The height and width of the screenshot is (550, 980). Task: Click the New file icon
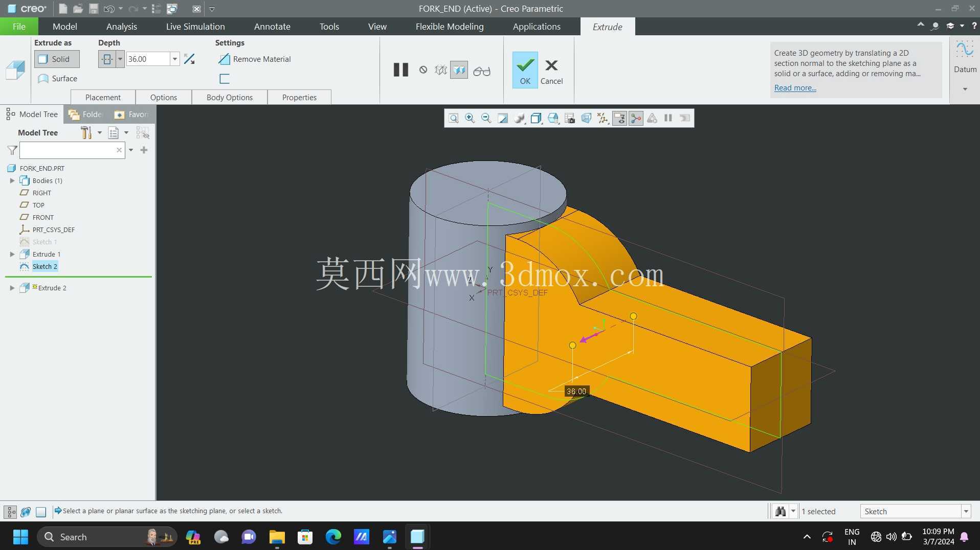point(63,9)
